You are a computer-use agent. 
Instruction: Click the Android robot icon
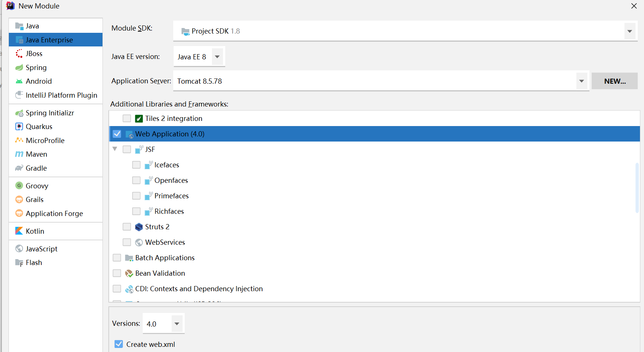(19, 81)
